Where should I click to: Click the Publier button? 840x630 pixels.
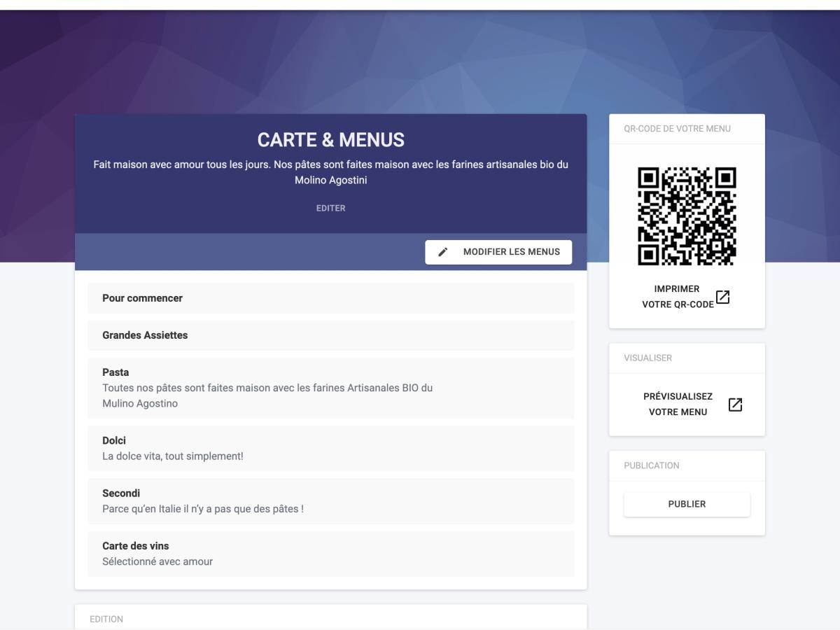687,504
